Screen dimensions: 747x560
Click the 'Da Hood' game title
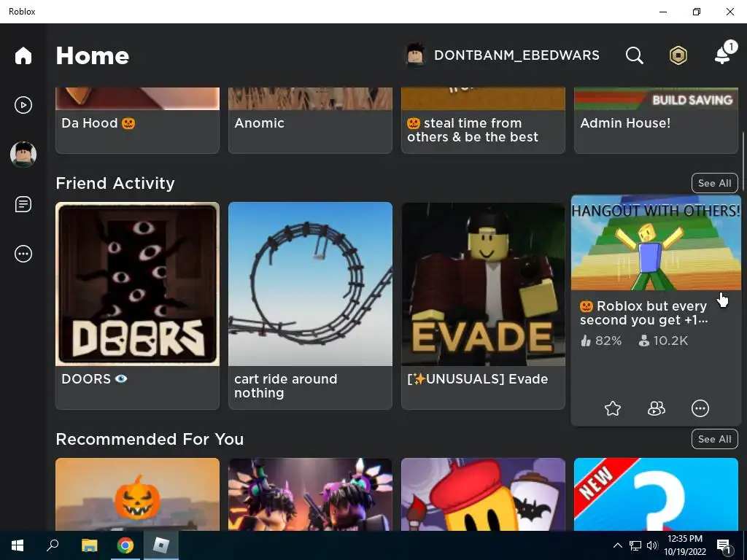98,122
